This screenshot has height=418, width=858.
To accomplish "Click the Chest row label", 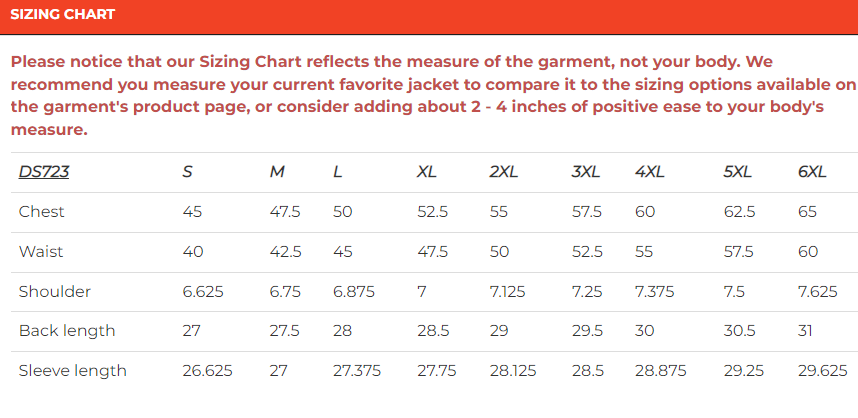I will point(40,211).
